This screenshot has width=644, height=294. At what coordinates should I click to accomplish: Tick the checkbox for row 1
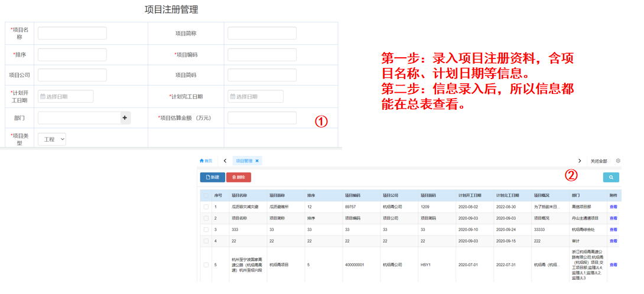coord(206,207)
